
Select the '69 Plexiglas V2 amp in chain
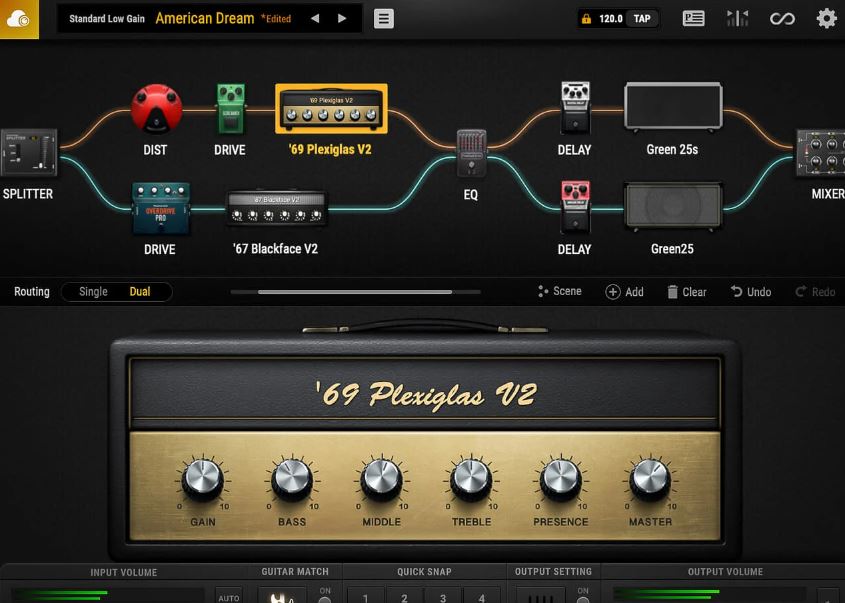click(331, 108)
